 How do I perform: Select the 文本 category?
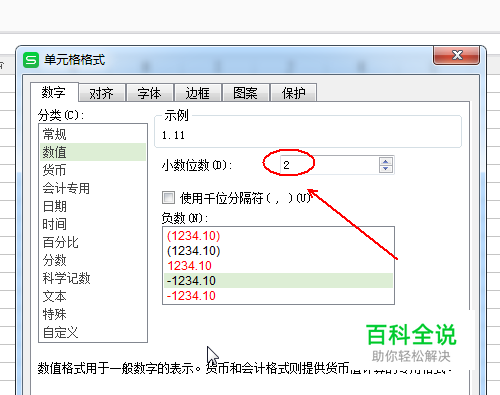click(93, 296)
